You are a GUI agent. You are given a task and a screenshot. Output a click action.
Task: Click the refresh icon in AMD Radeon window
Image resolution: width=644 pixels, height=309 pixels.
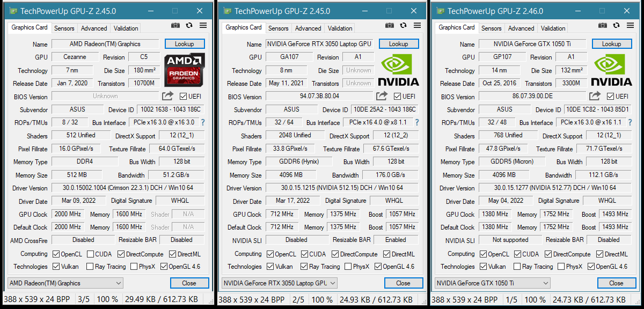189,26
